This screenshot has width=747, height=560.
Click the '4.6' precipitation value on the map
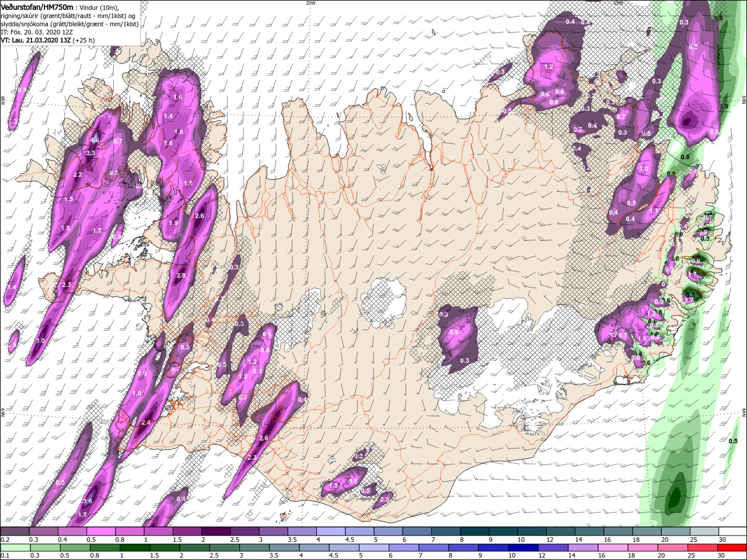pos(95,141)
